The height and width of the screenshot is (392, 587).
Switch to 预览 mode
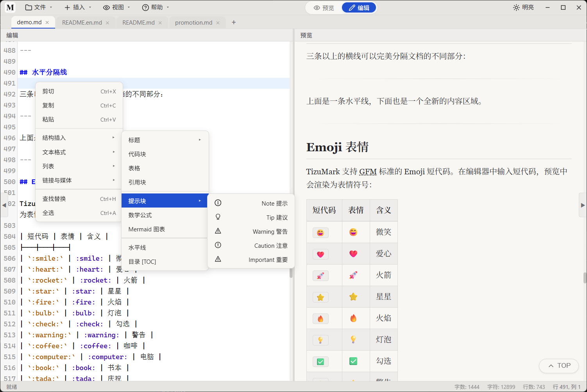(324, 8)
